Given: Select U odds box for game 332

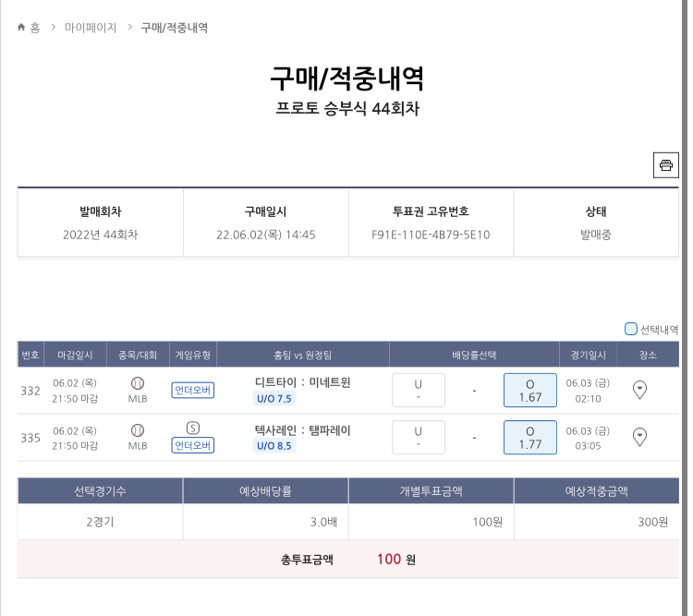Looking at the screenshot, I should click(x=418, y=390).
